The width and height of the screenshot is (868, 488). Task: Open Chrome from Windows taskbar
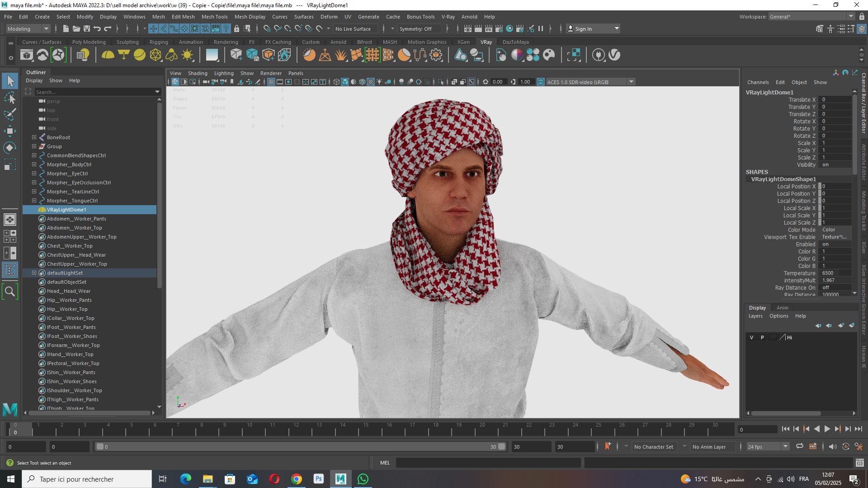[x=297, y=479]
